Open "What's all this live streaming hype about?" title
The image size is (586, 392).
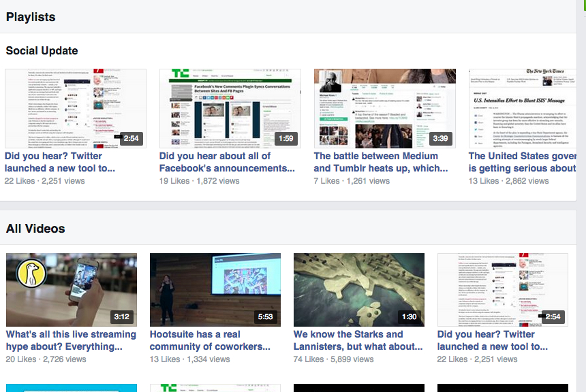pyautogui.click(x=71, y=340)
